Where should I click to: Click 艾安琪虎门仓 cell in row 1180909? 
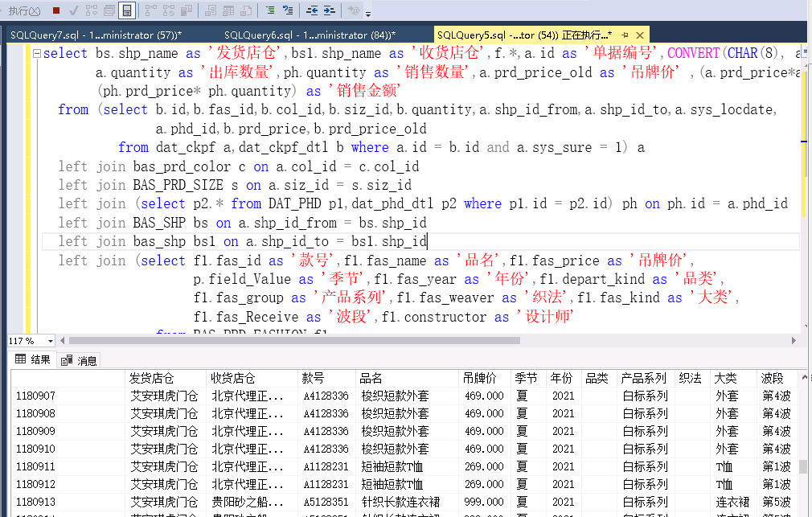164,431
